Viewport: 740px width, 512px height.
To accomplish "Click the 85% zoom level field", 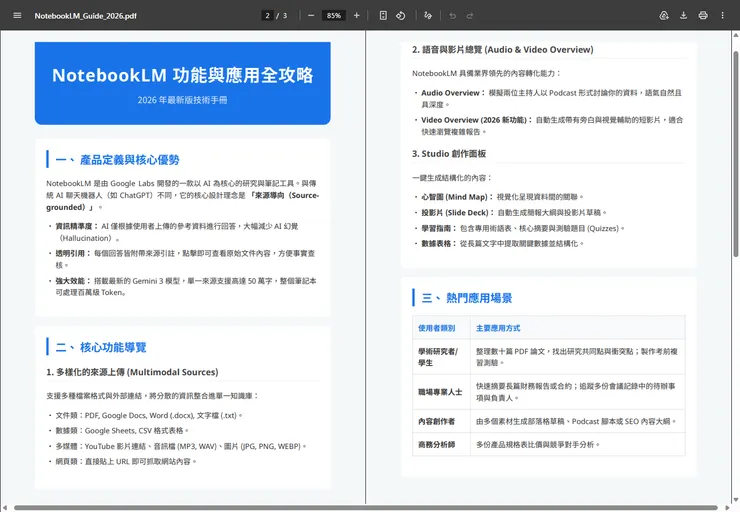I will (x=334, y=16).
